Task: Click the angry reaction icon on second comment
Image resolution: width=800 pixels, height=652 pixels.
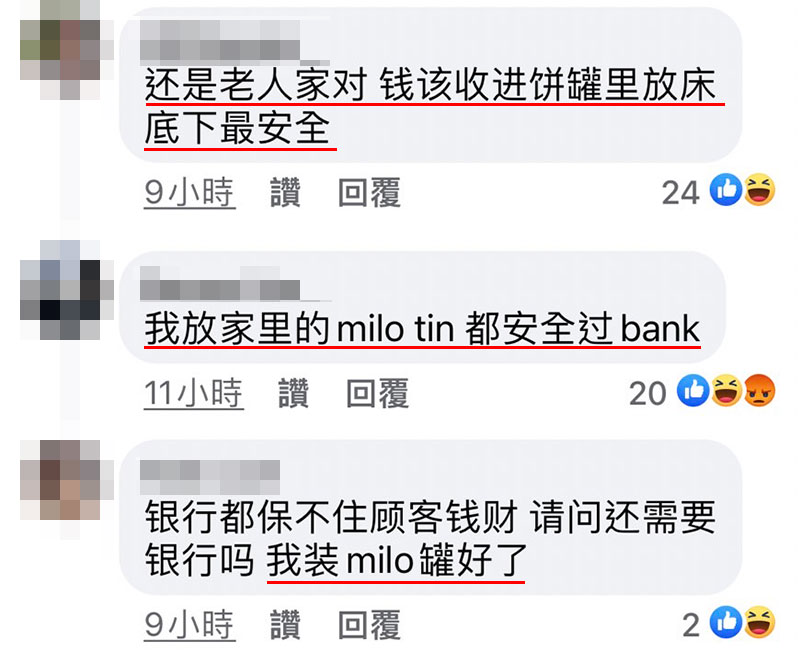Action: point(760,390)
